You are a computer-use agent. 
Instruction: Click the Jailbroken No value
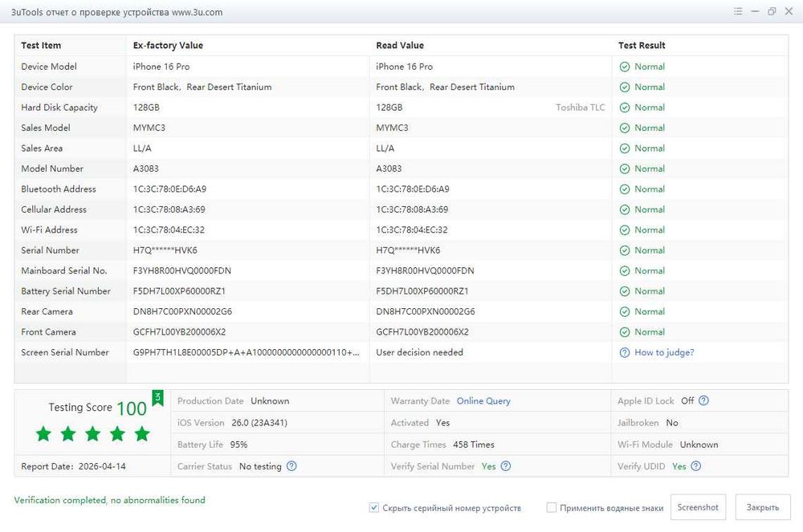tap(672, 423)
